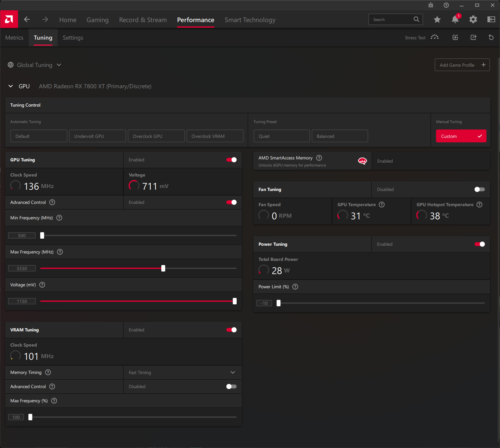Select the Balanced tuning preset
This screenshot has width=500, height=448.
tap(340, 136)
